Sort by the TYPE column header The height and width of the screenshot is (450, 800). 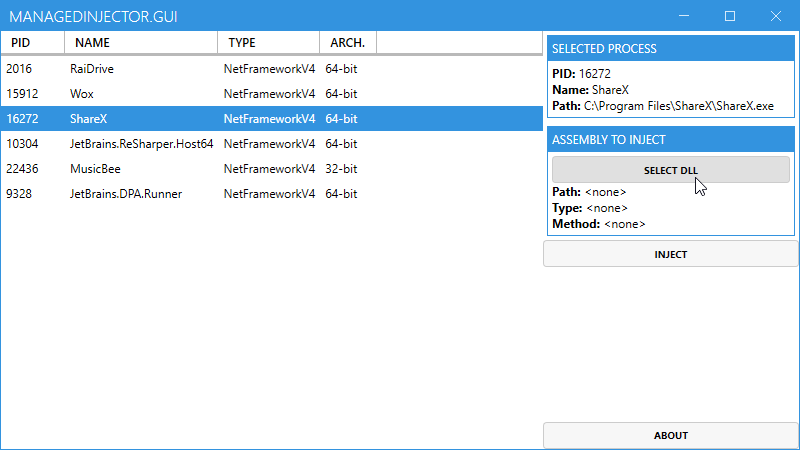pyautogui.click(x=268, y=42)
